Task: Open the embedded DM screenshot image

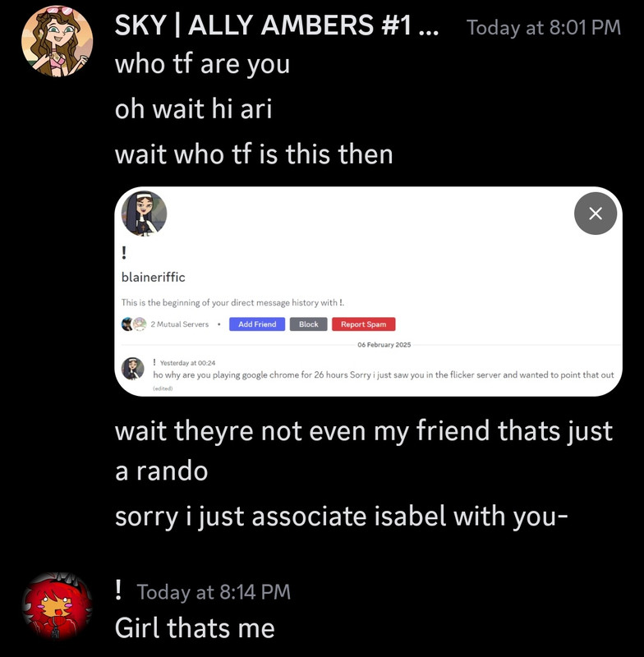Action: 368,292
